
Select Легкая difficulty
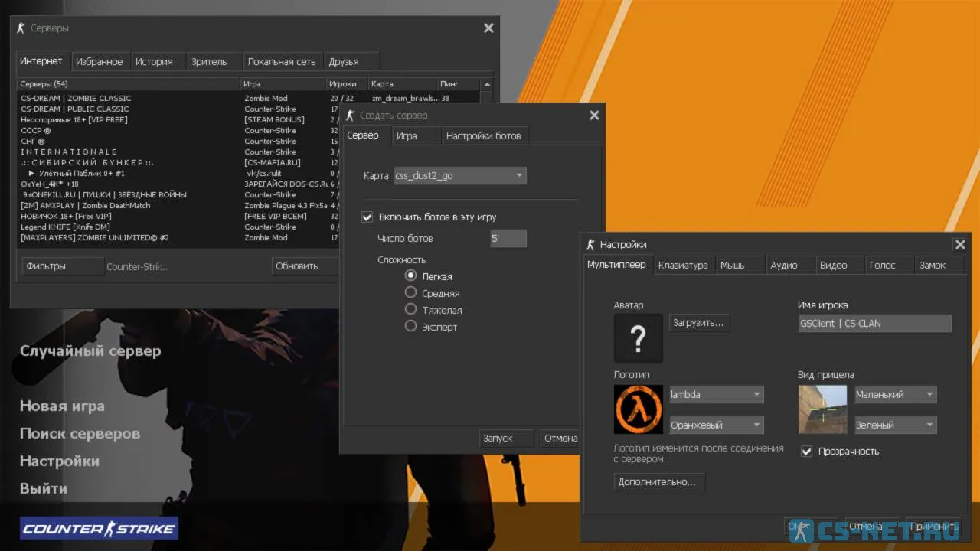pos(410,275)
